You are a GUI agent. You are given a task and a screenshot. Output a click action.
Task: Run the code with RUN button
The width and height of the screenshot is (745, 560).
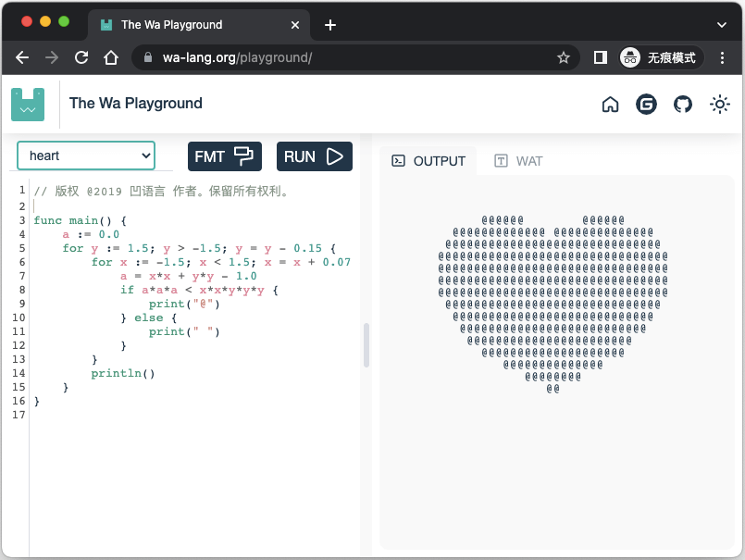click(x=314, y=156)
